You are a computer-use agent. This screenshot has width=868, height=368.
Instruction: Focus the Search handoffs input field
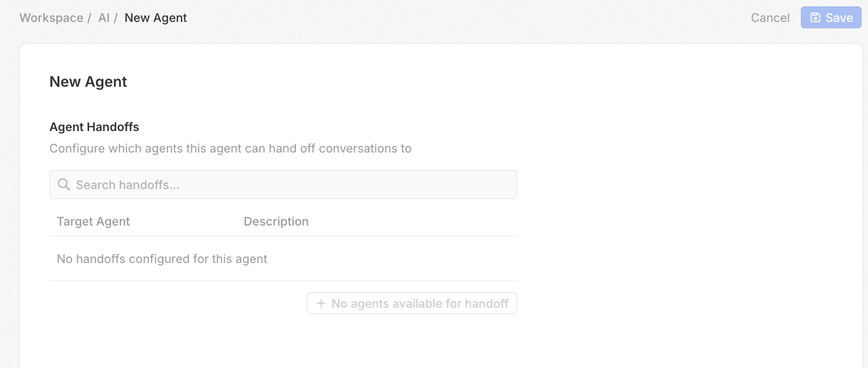point(292,184)
